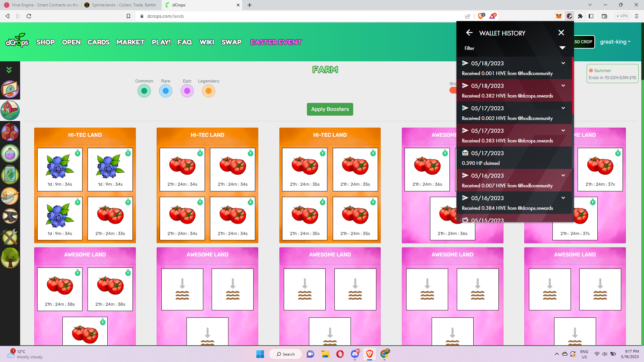Open the SHOP menu
Screen dimensions: 644x362
coord(46,42)
